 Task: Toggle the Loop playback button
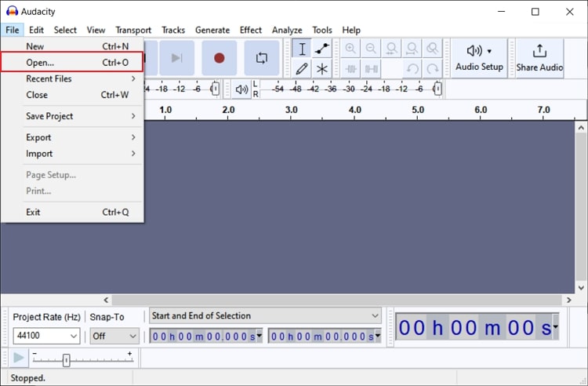point(262,58)
